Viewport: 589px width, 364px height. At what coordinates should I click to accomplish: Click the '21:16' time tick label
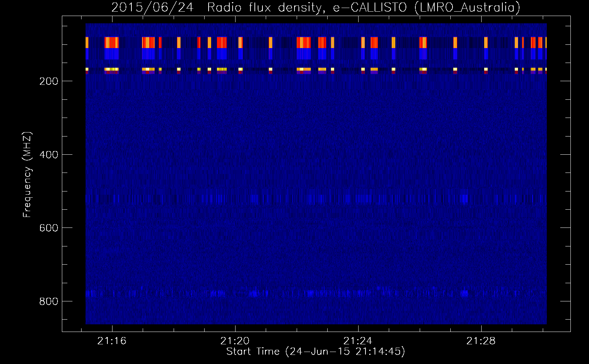tap(112, 341)
